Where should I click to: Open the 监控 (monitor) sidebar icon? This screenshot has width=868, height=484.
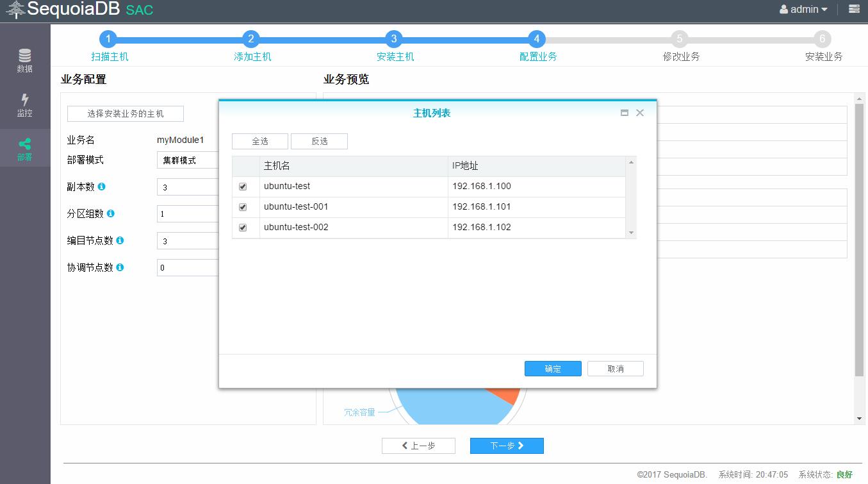click(x=24, y=105)
